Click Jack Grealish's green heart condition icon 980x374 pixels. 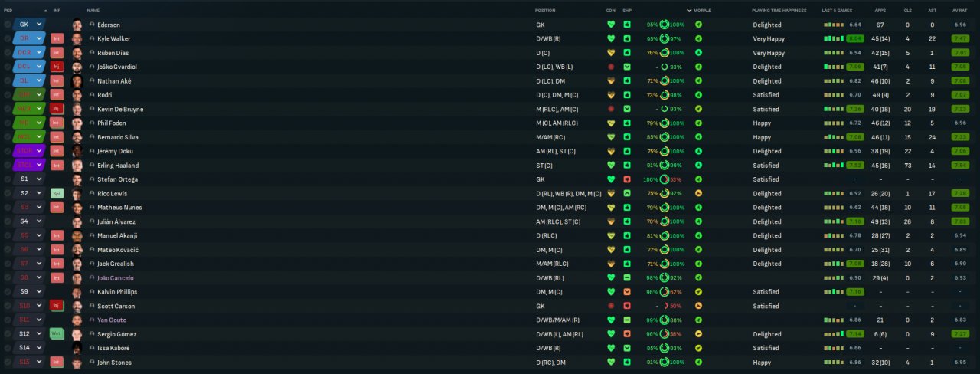(x=611, y=264)
